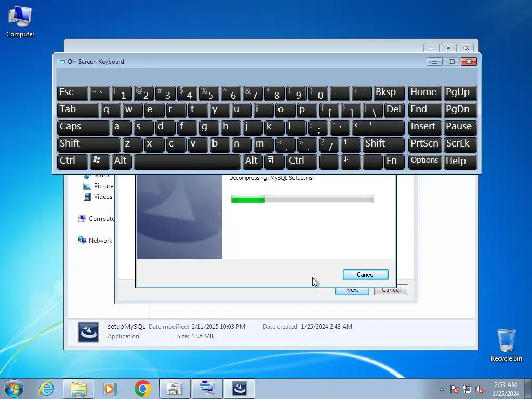
Task: Click the Home key
Action: tap(425, 93)
